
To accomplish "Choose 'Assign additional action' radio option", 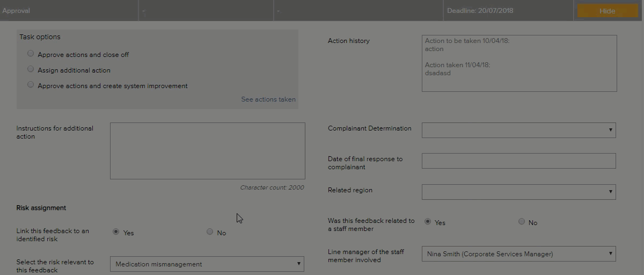I will (x=31, y=69).
